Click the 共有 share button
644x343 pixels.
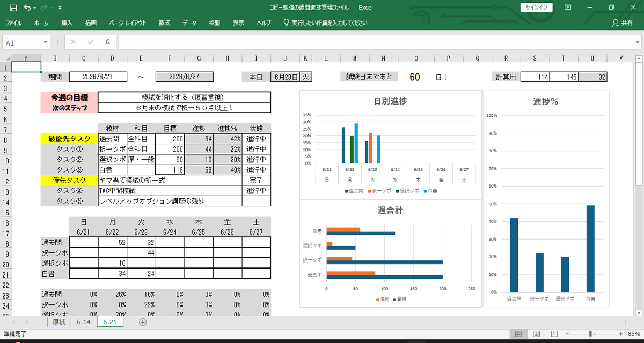click(623, 23)
